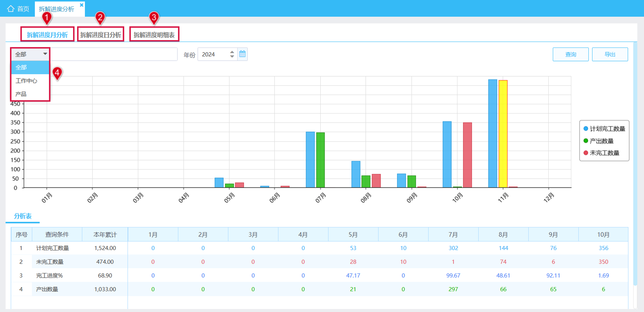
Task: Click the blue 11月 planned quantity bar
Action: click(492, 134)
